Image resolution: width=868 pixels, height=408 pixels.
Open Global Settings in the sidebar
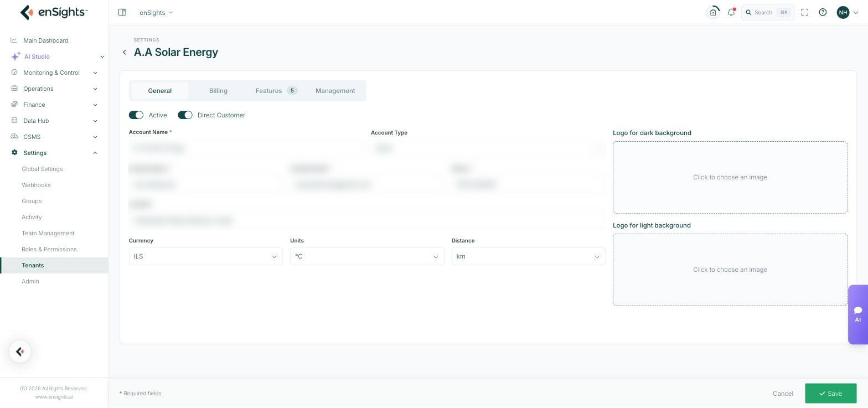coord(42,169)
